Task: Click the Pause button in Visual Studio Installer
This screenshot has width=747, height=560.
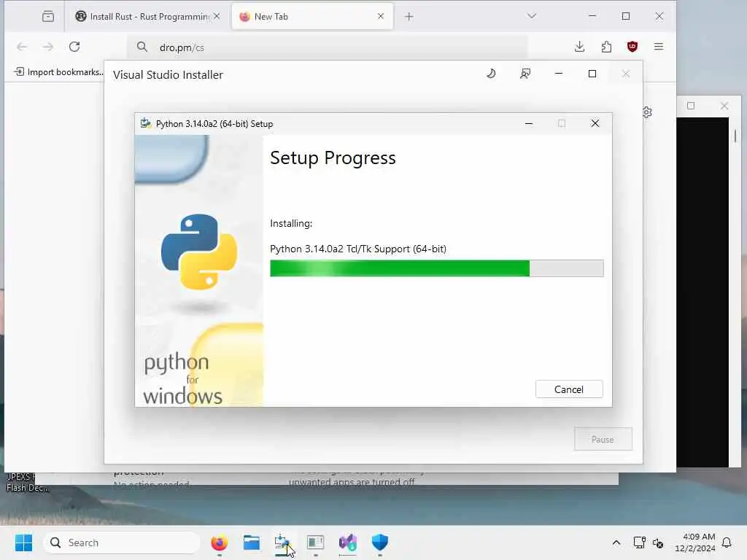Action: click(603, 439)
